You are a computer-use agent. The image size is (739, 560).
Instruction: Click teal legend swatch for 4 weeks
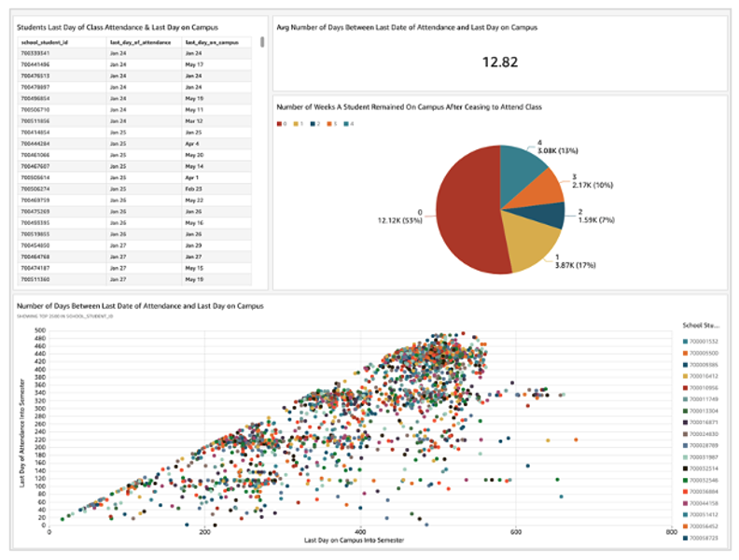[346, 124]
